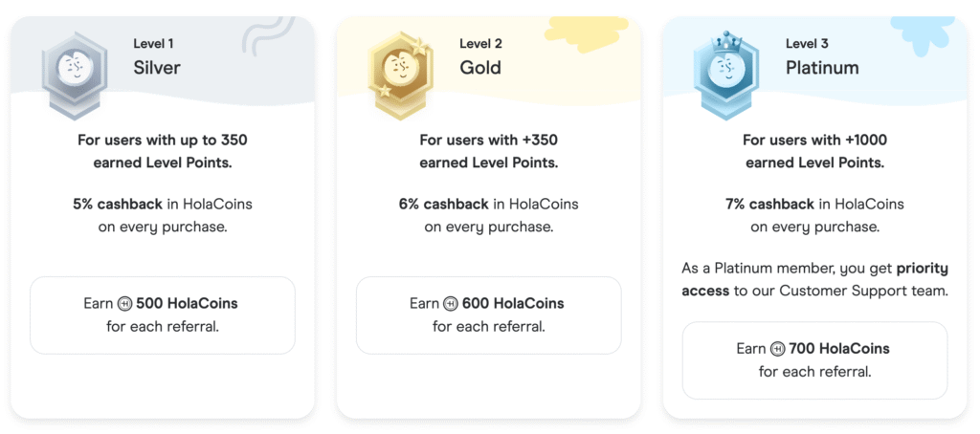Viewport: 980px width, 434px height.
Task: Click the Platinum 700 HolaCoins referral box
Action: (x=814, y=360)
